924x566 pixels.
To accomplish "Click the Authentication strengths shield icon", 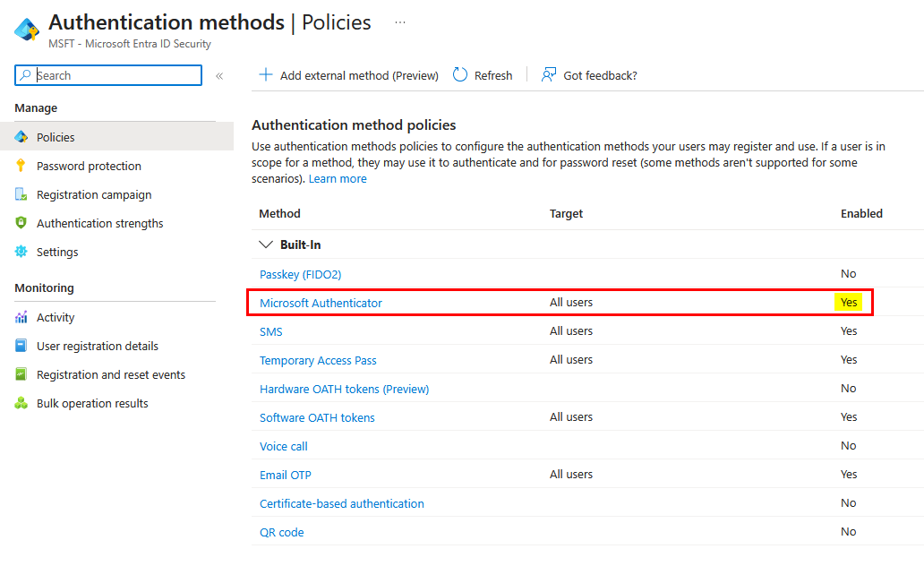I will 21,223.
